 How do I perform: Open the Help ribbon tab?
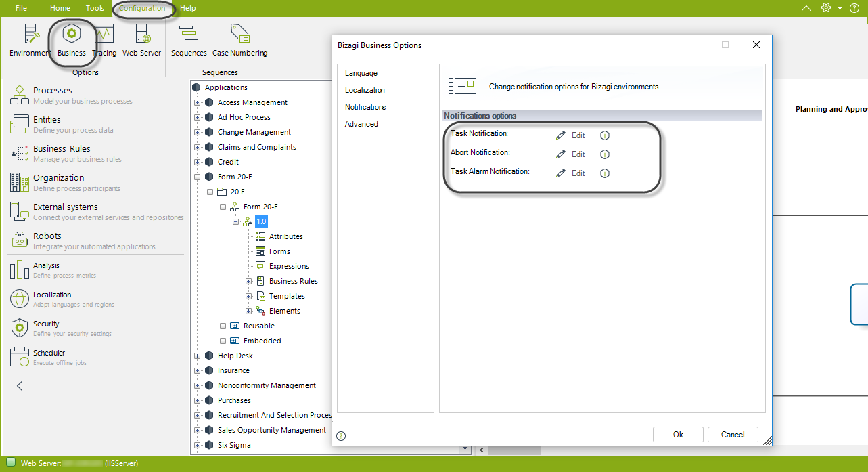188,8
